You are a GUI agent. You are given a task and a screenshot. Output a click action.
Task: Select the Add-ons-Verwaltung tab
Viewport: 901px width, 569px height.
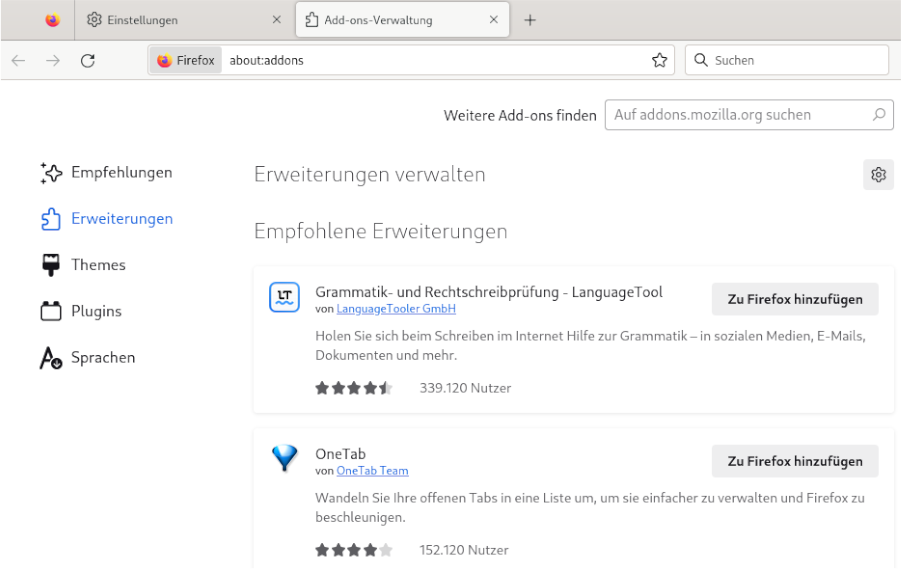click(x=402, y=20)
